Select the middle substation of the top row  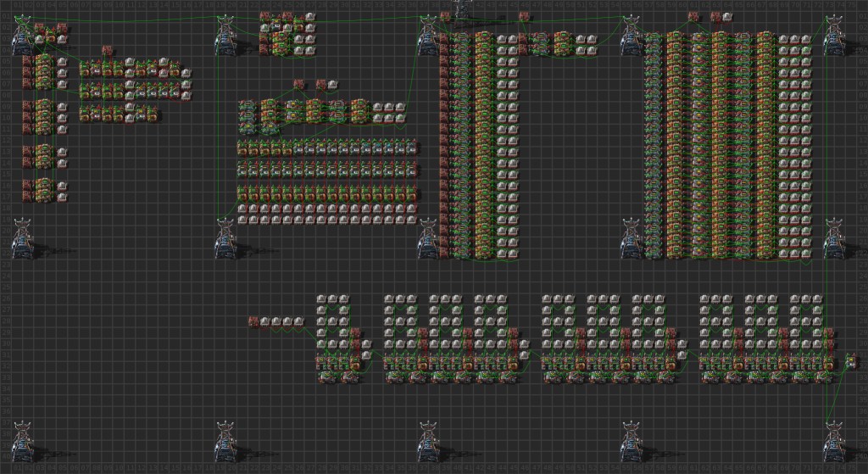pyautogui.click(x=428, y=36)
